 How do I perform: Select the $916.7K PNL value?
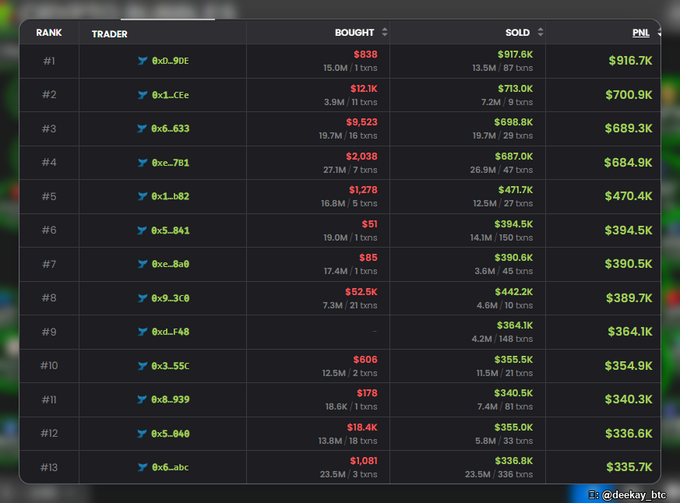click(x=630, y=61)
